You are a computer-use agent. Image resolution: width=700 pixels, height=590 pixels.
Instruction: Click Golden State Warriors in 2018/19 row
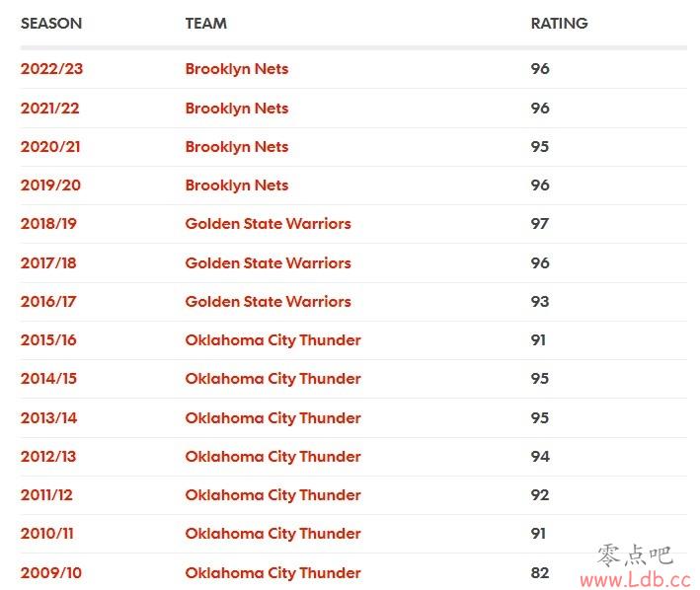[x=268, y=223]
